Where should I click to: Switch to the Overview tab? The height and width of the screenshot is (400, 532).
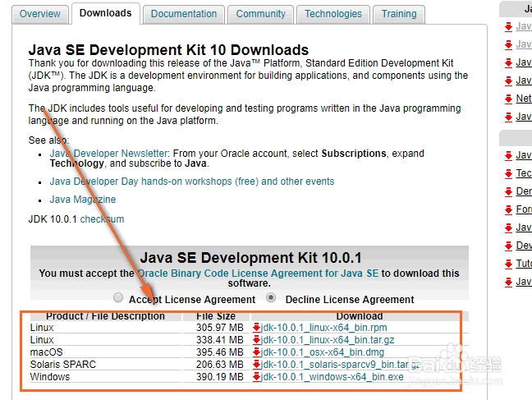point(40,14)
